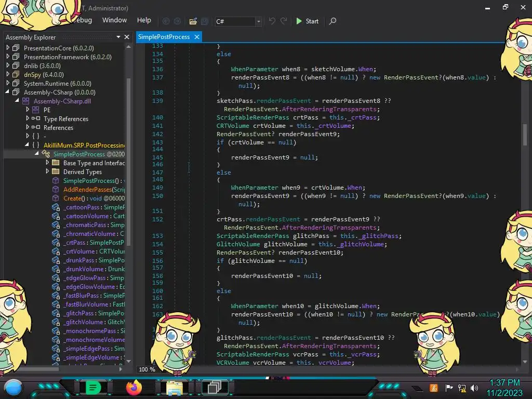Viewport: 532px width, 399px height.
Task: Collapse the Assembly-CSharp assembly node
Action: click(7, 92)
